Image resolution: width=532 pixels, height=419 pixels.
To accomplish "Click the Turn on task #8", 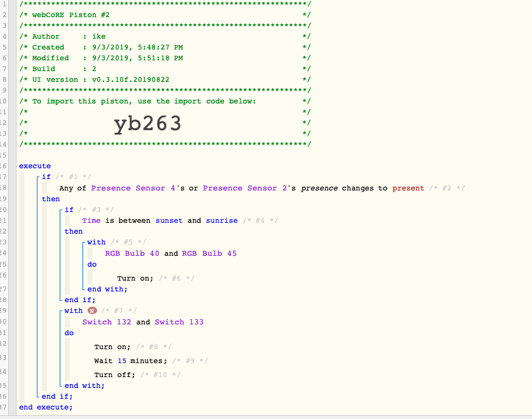I will pos(112,347).
